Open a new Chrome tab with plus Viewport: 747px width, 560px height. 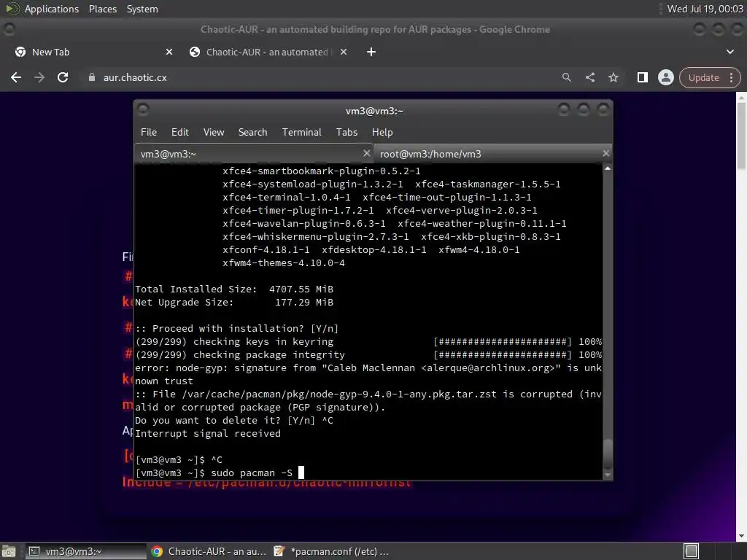coord(371,52)
